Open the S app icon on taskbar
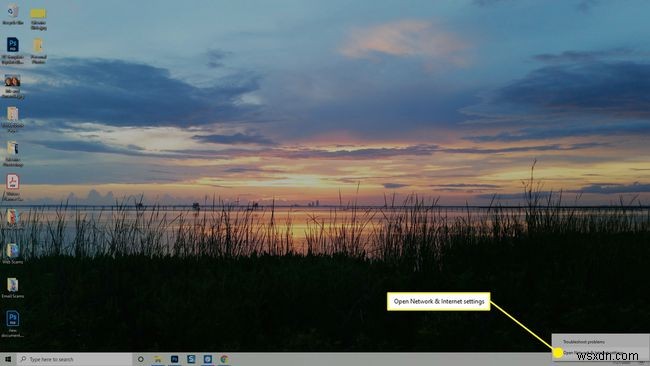This screenshot has height=366, width=650. (x=191, y=359)
